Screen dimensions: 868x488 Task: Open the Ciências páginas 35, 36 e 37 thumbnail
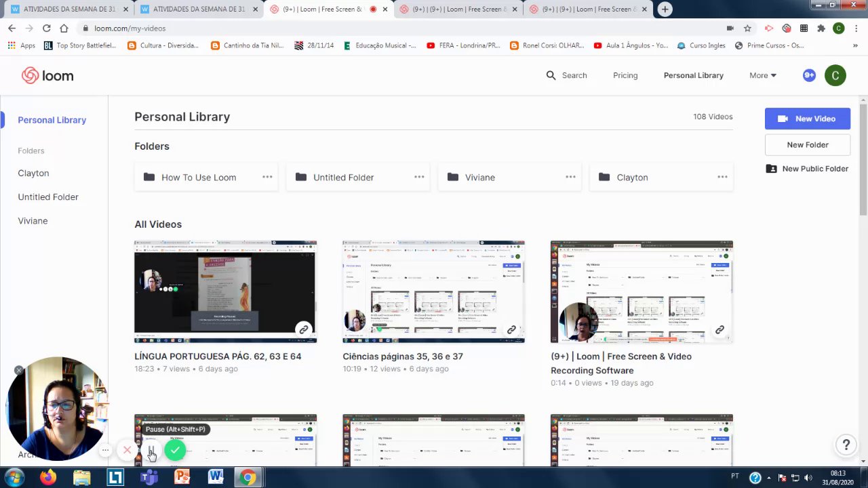pyautogui.click(x=433, y=291)
